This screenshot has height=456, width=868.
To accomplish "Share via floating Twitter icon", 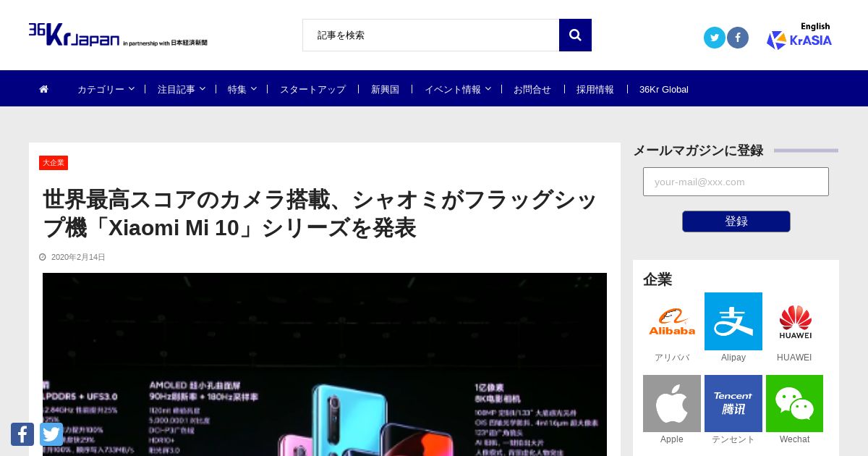I will (51, 434).
